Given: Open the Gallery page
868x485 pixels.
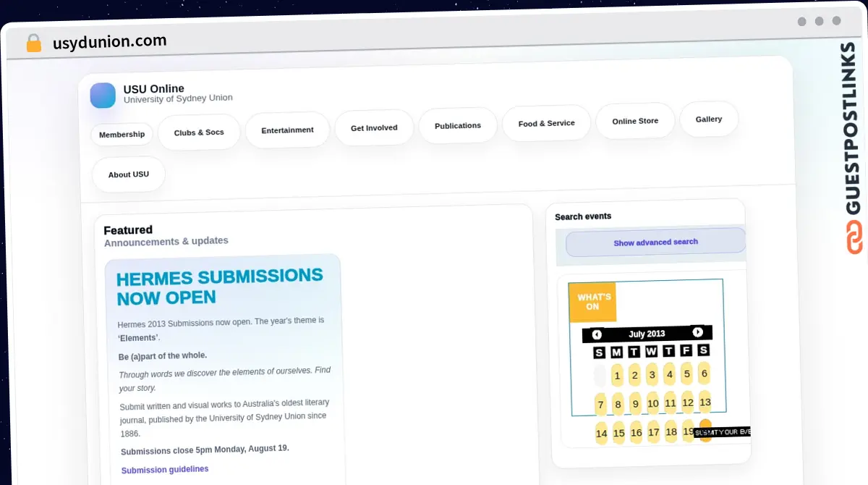Looking at the screenshot, I should [709, 119].
